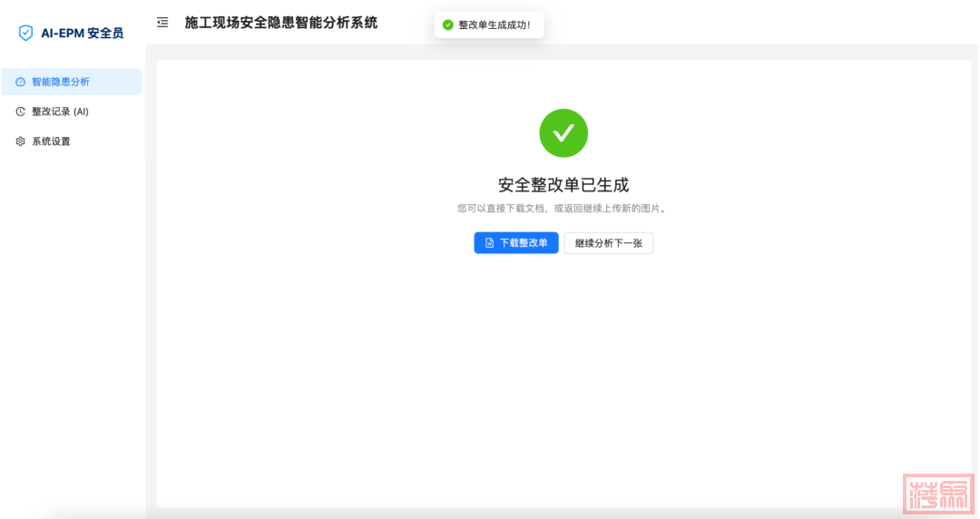
Task: Click the empty area of the white result card
Action: click(x=563, y=381)
